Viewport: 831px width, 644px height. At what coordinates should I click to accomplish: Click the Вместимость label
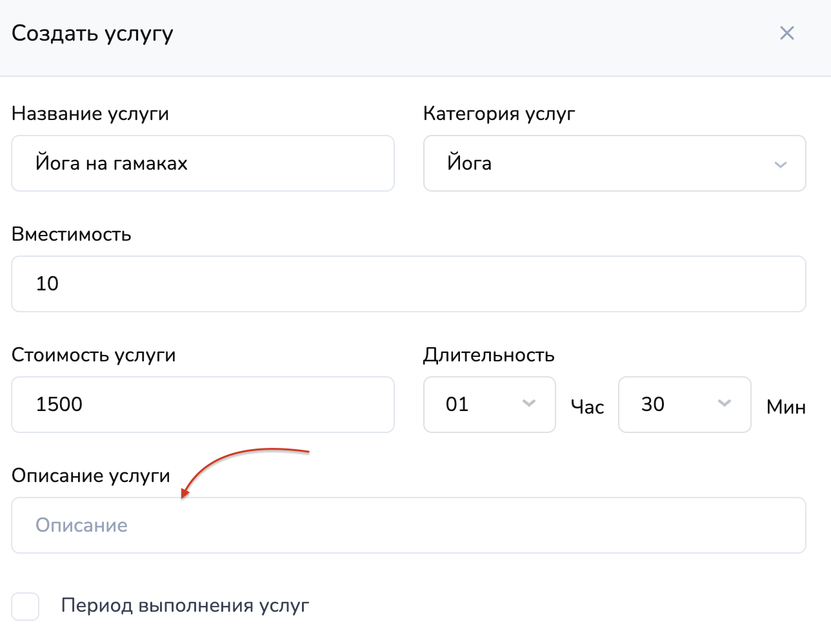(72, 234)
